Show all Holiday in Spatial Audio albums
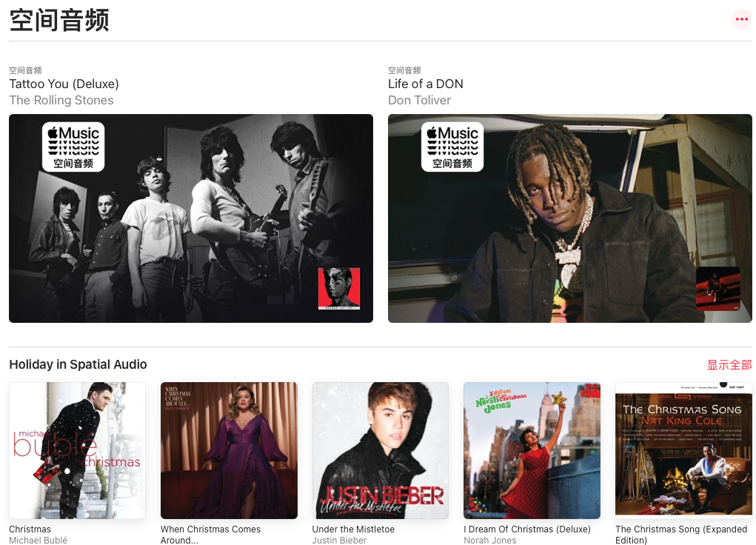The width and height of the screenshot is (756, 545). tap(729, 364)
